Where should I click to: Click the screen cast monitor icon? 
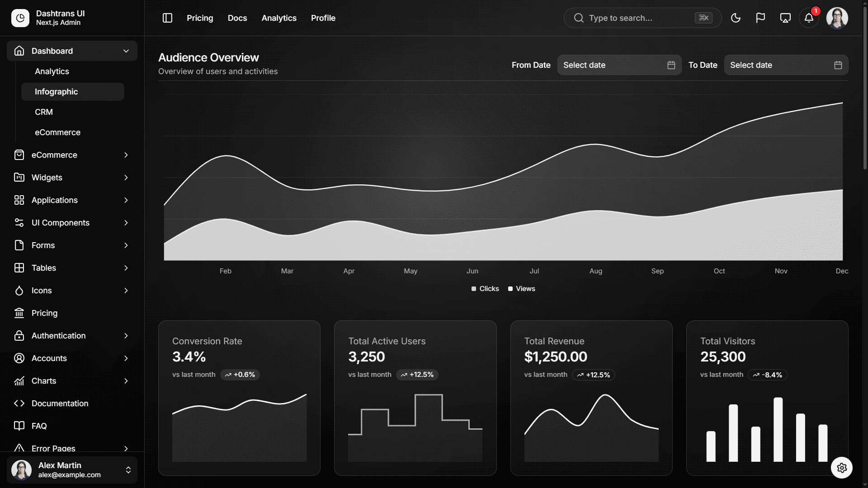pos(785,18)
